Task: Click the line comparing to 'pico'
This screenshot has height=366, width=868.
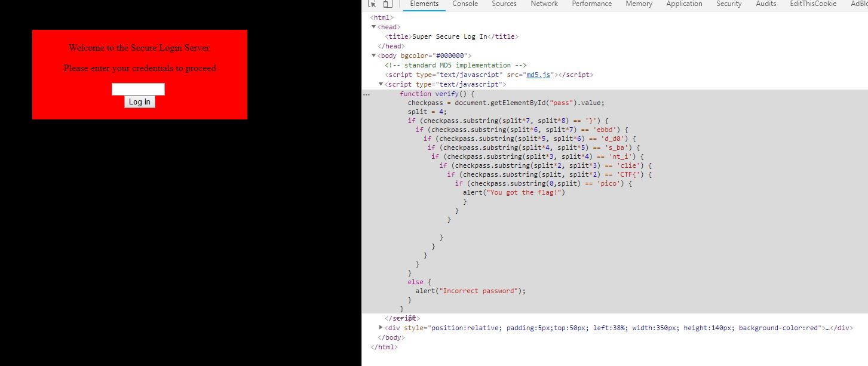Action: tap(544, 183)
